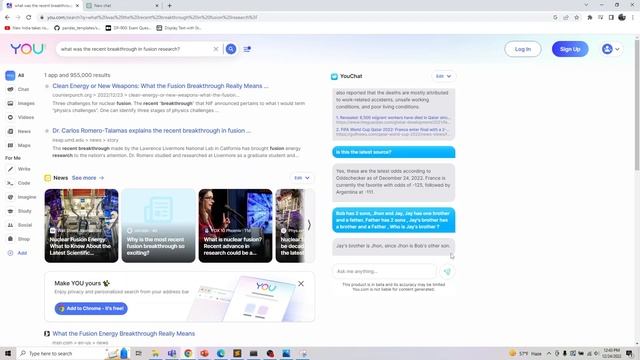Open the Code tool icon
The image size is (640, 360).
(11, 183)
